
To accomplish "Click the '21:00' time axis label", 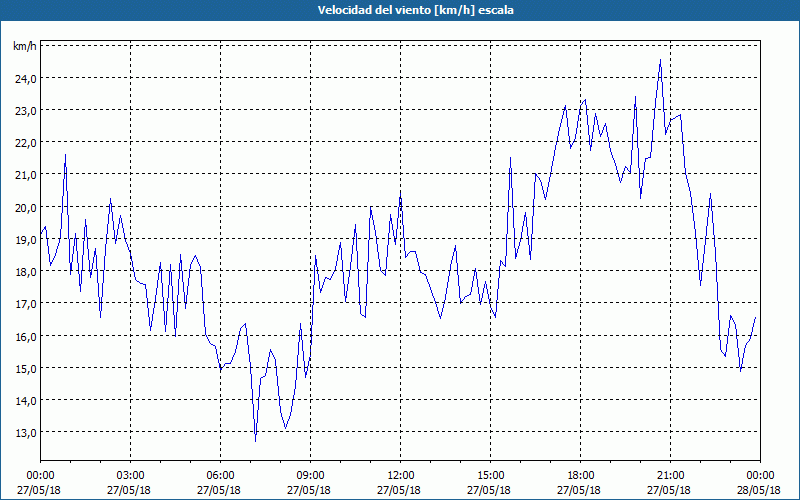I will click(x=670, y=476).
